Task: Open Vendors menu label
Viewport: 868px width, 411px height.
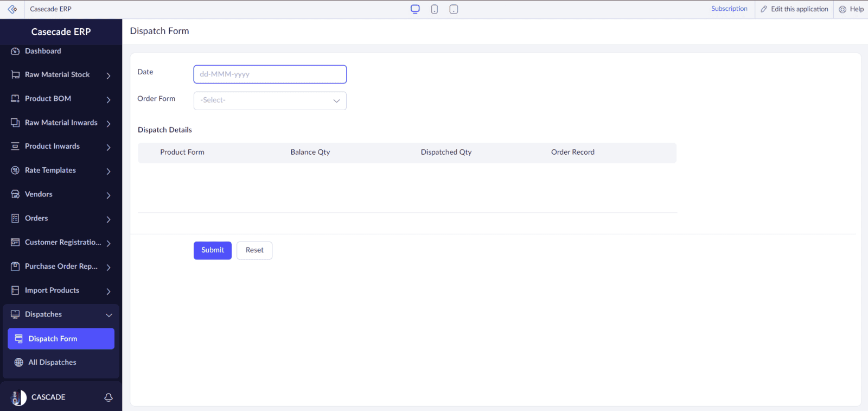Action: [x=39, y=194]
